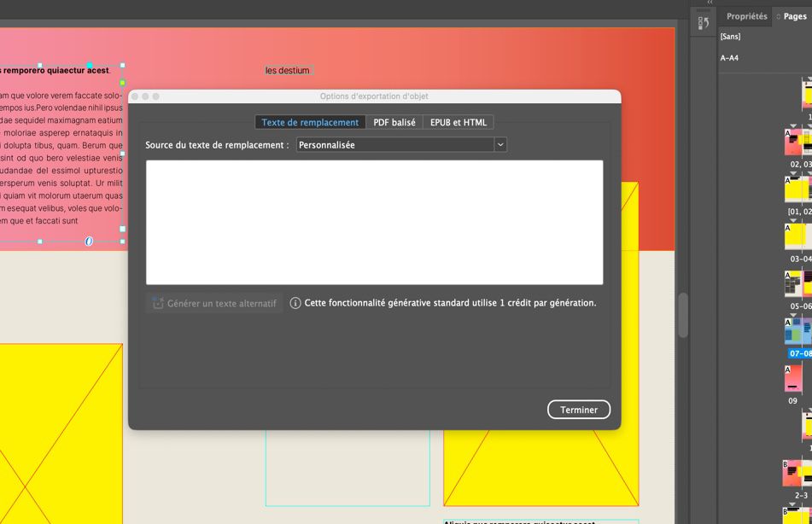
Task: Select spread thumbnail labeled 2-3
Action: [798, 474]
